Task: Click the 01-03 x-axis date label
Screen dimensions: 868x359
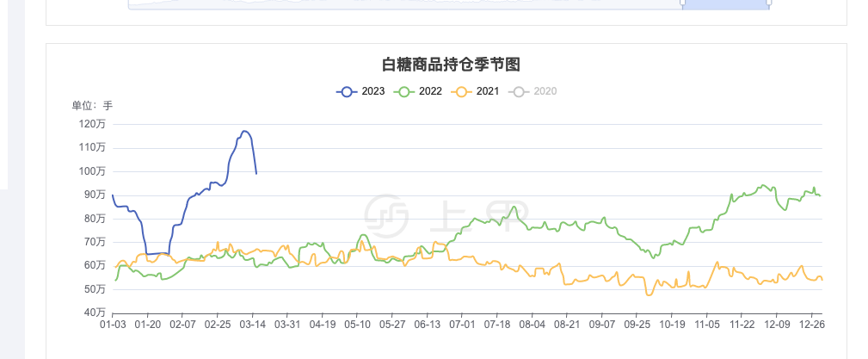Action: click(113, 324)
